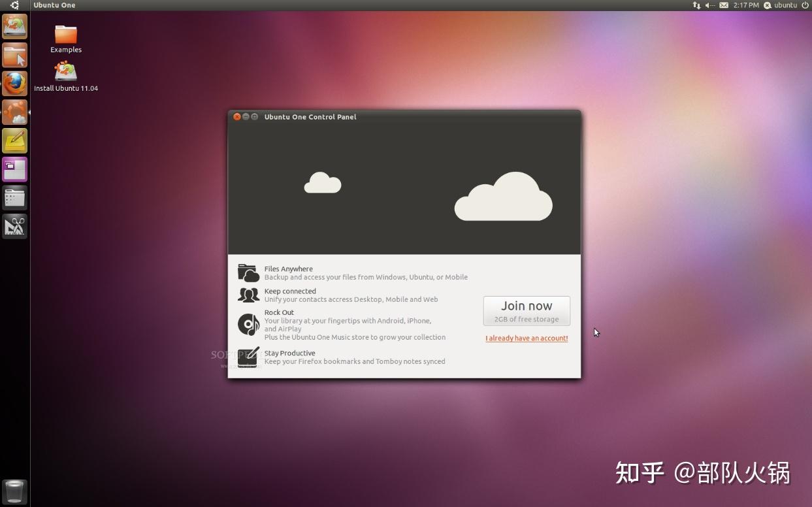Click the Files Anywhere folder icon

(248, 272)
